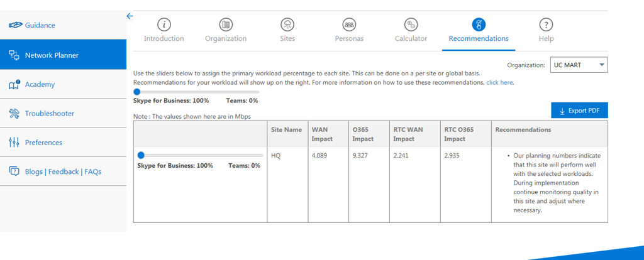This screenshot has width=644, height=260.
Task: Click the Preferences sliders icon
Action: click(x=14, y=143)
